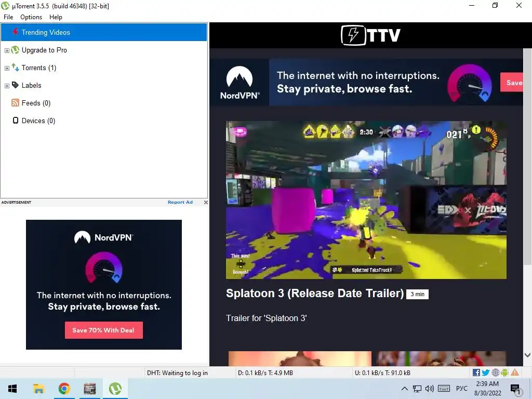Screen dimensions: 532x399
Task: Click the scroll down arrow of video pane
Action: click(x=527, y=355)
